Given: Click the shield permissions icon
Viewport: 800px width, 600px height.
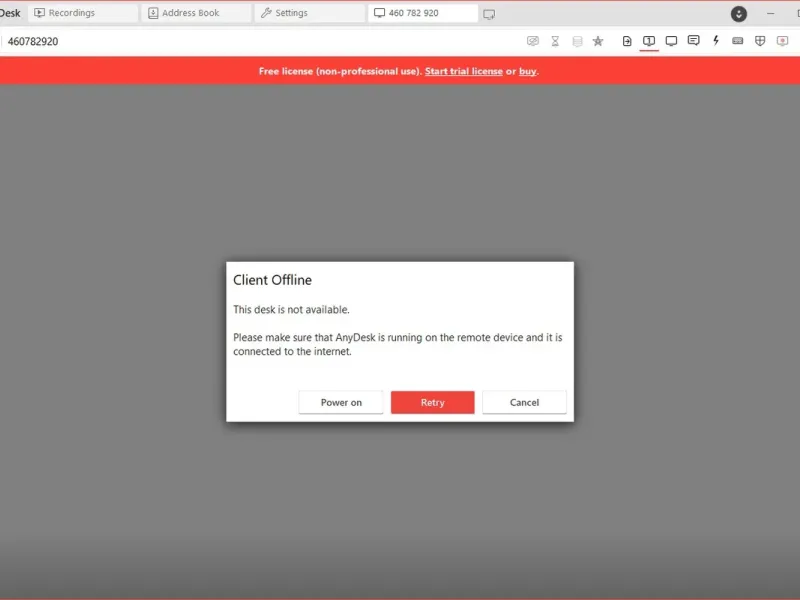Looking at the screenshot, I should (760, 41).
